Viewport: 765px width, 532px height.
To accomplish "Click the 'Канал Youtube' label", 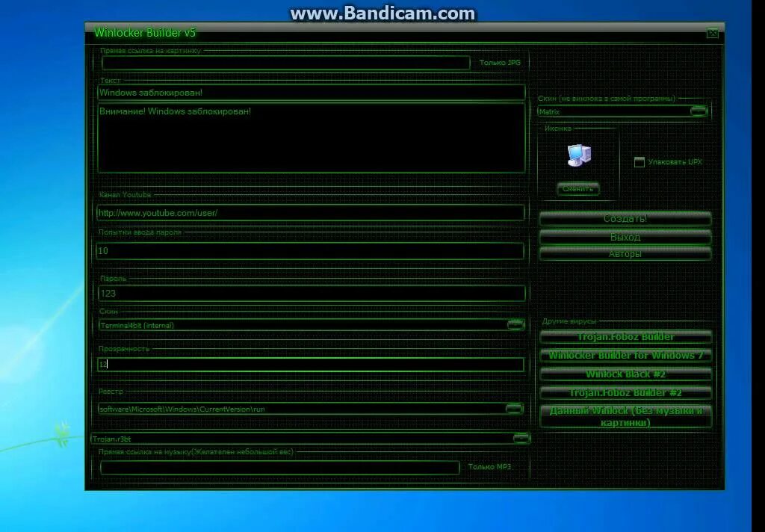I will click(x=125, y=195).
